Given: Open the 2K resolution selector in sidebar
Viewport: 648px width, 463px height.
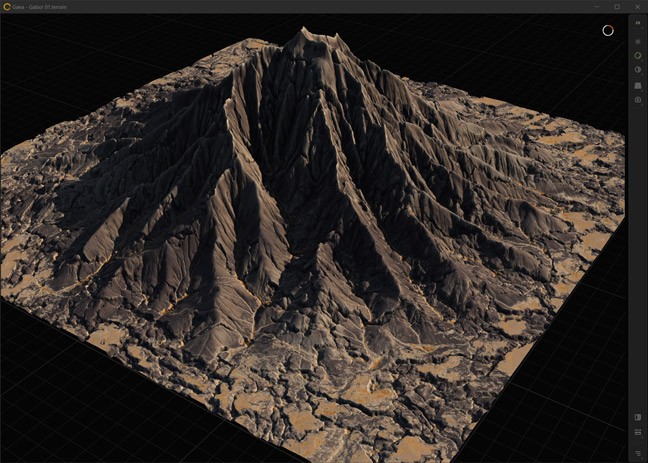Looking at the screenshot, I should click(638, 22).
